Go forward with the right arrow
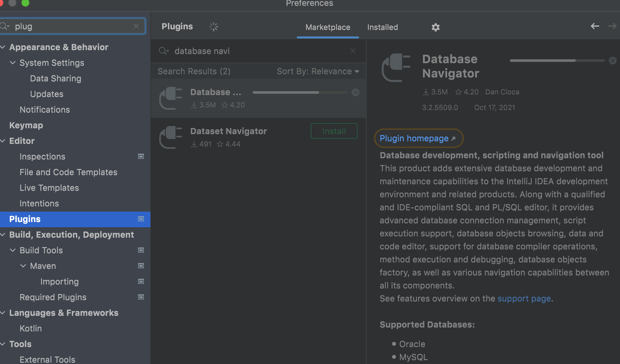The image size is (620, 364). point(612,26)
